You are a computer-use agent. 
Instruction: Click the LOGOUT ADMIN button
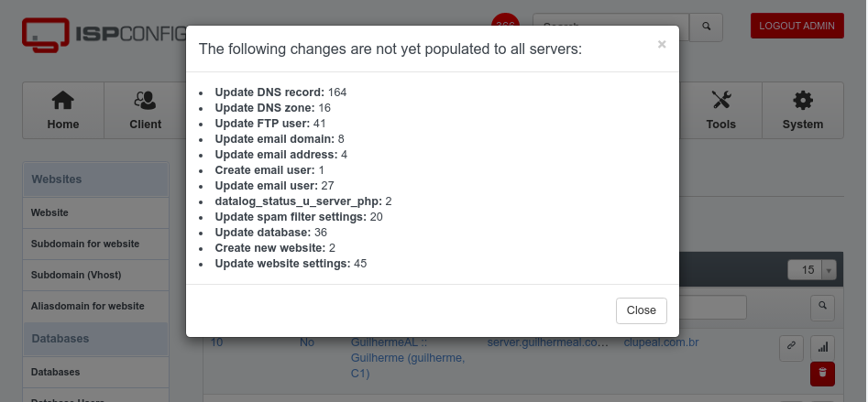797,26
